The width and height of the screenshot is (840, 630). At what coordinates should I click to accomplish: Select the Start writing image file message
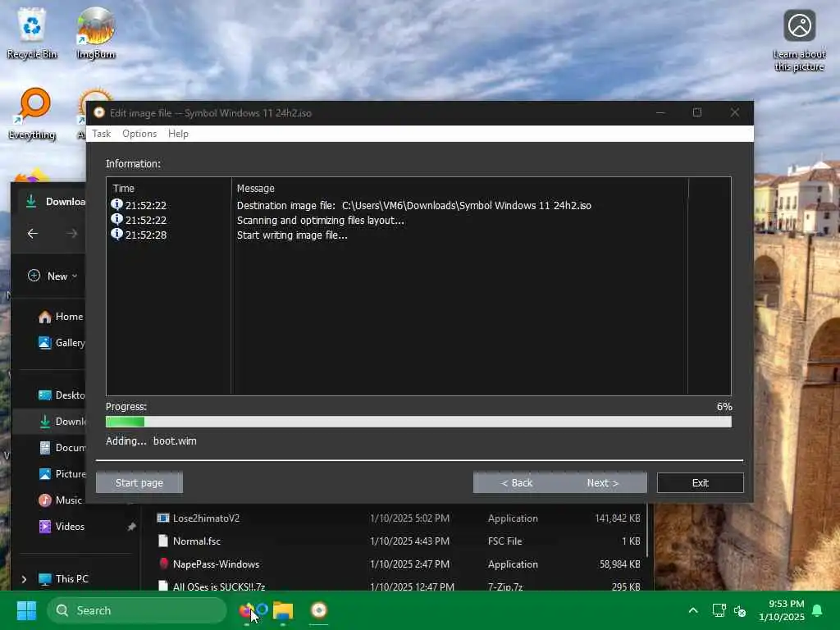point(292,235)
